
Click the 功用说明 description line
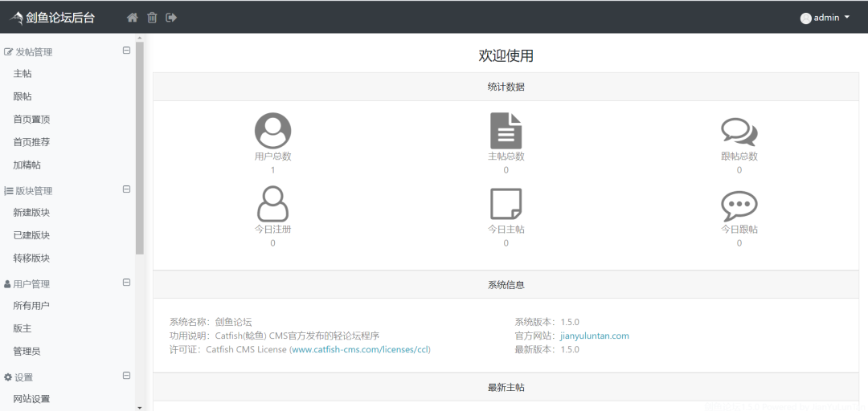pyautogui.click(x=274, y=336)
